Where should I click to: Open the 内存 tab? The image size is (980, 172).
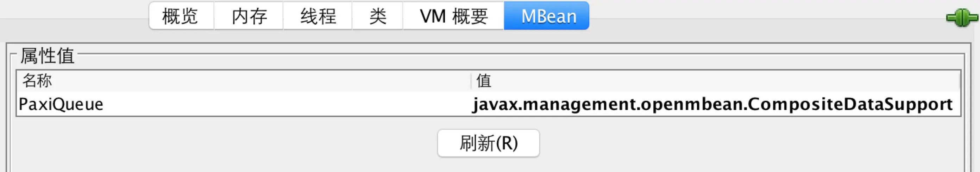point(249,16)
